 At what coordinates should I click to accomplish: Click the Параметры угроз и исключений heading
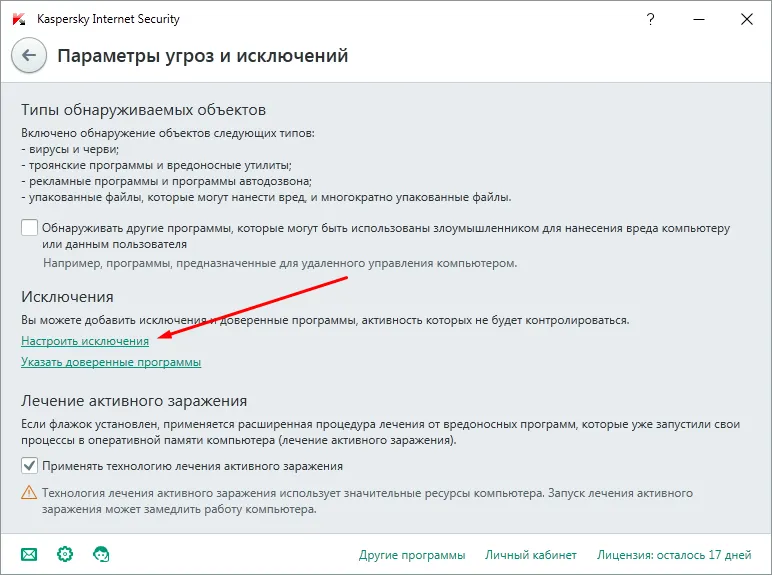point(203,56)
